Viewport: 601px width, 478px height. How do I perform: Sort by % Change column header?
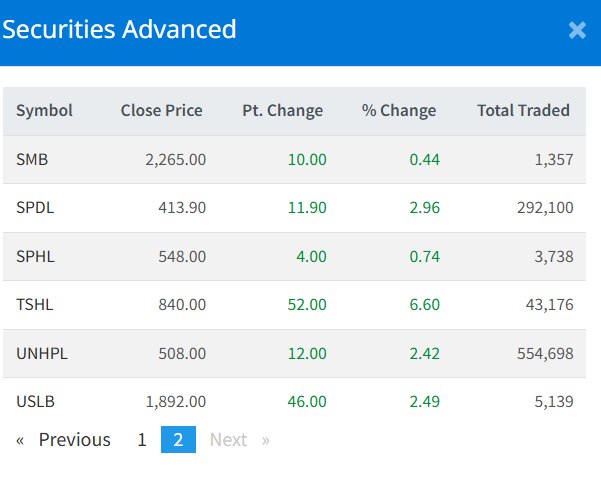pyautogui.click(x=398, y=111)
